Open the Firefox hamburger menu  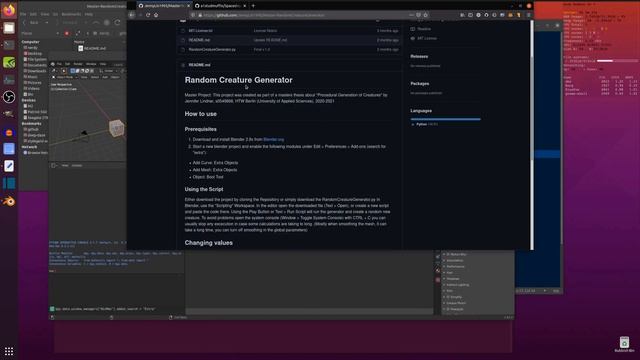529,15
